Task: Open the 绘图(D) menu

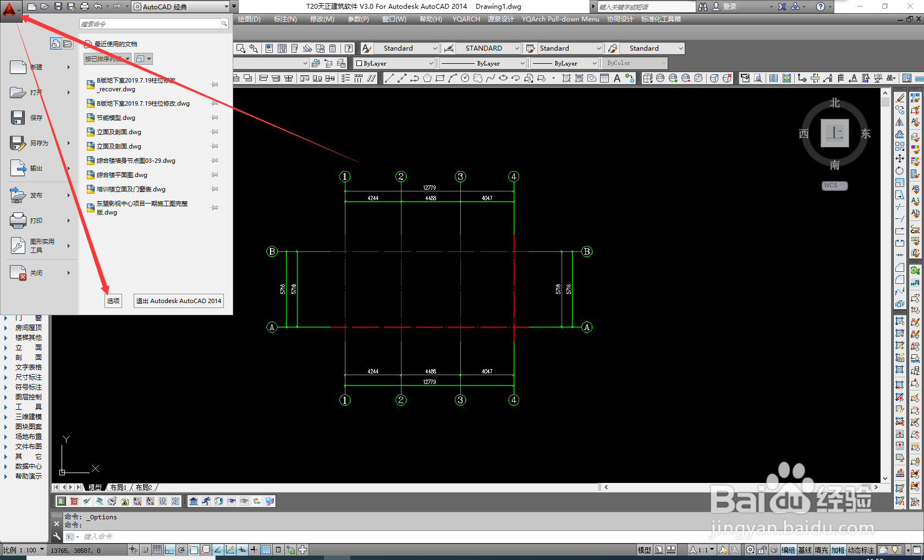Action: click(249, 19)
